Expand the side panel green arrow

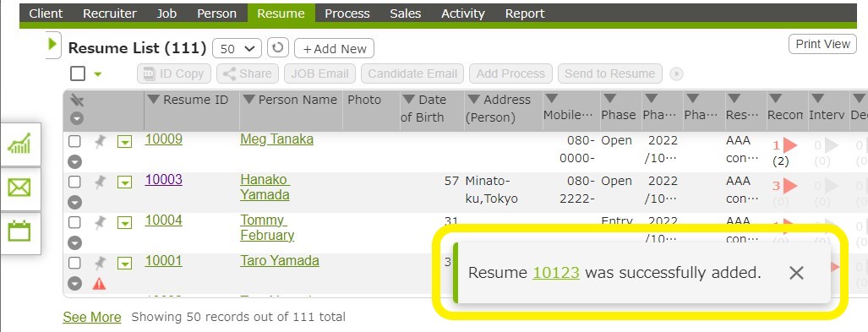coord(53,44)
